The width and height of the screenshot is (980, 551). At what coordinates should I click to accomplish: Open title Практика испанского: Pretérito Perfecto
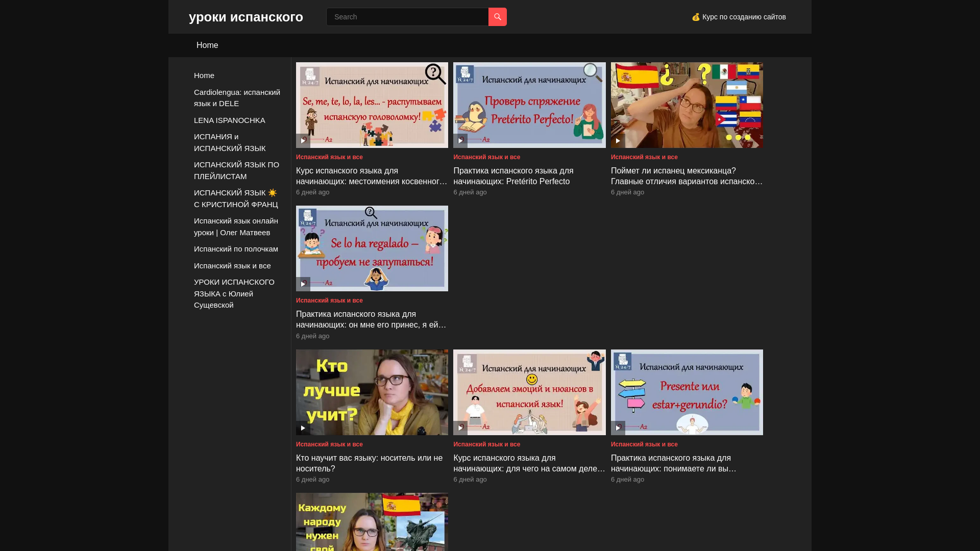pyautogui.click(x=513, y=176)
